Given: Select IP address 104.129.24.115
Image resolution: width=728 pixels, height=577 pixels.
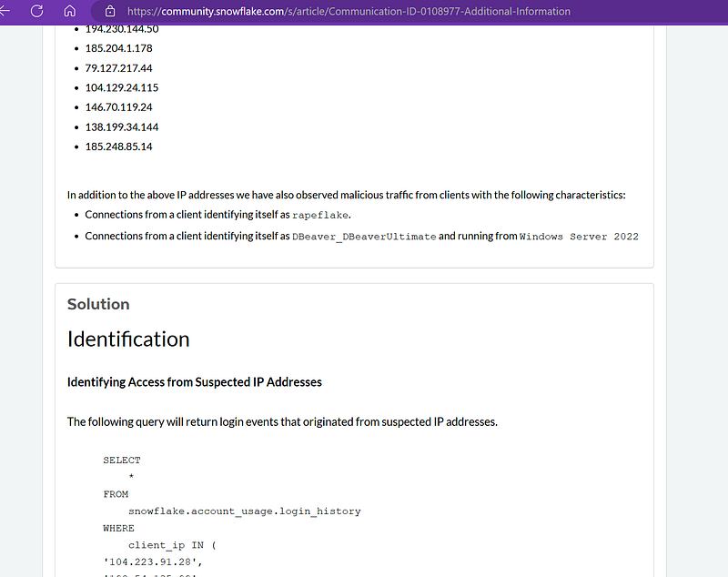Looking at the screenshot, I should 122,87.
